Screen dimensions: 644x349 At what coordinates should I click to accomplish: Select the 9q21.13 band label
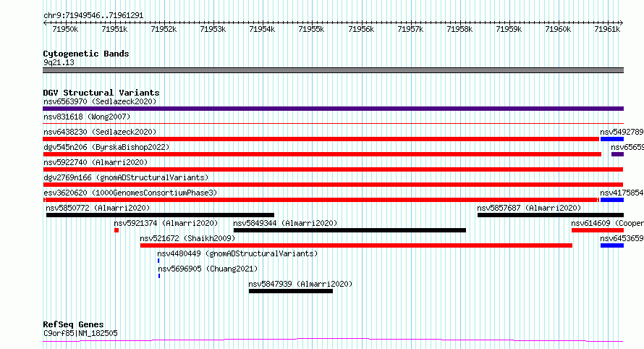tap(59, 62)
